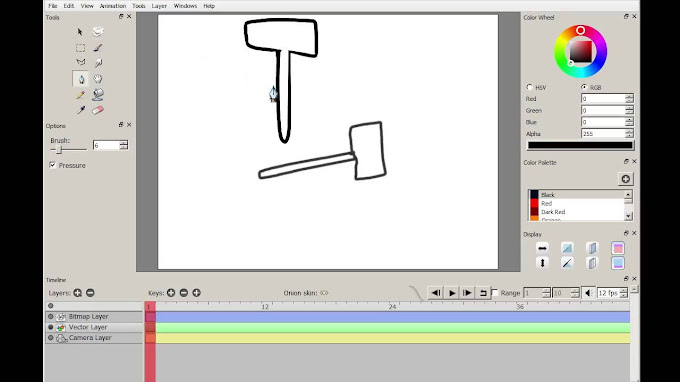Select the dashed rectangle Select tool
The height and width of the screenshot is (382, 680).
click(x=80, y=48)
